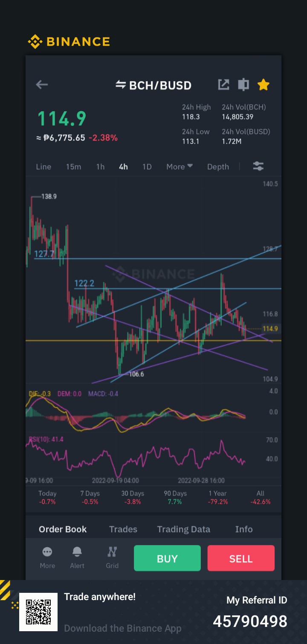Tap the 24h Vol(BUSD) value 1.72M
Screen dimensions: 307x644
(232, 141)
